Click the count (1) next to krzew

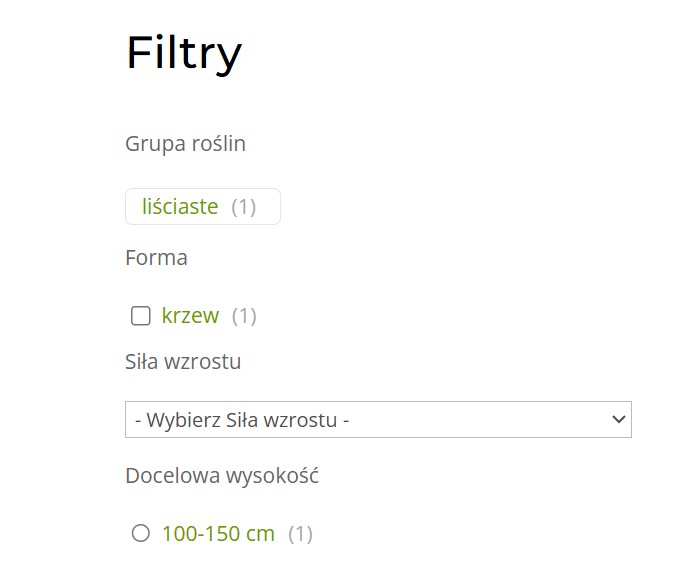244,316
